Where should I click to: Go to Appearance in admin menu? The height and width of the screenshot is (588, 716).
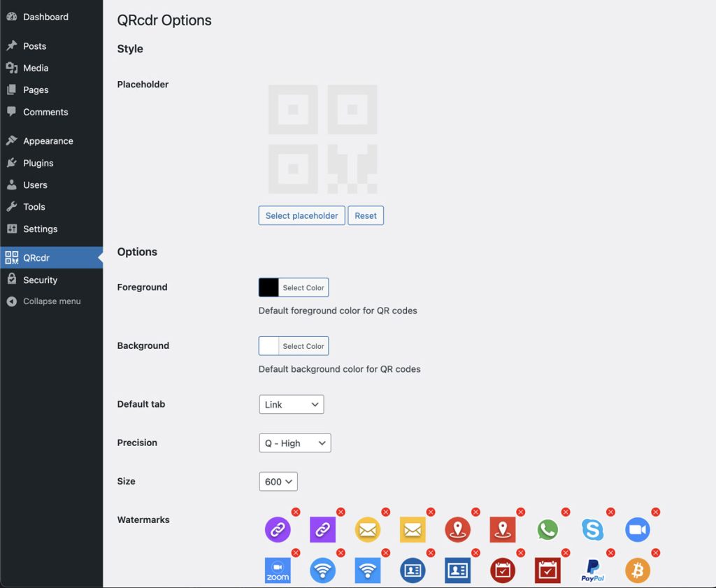pos(48,141)
